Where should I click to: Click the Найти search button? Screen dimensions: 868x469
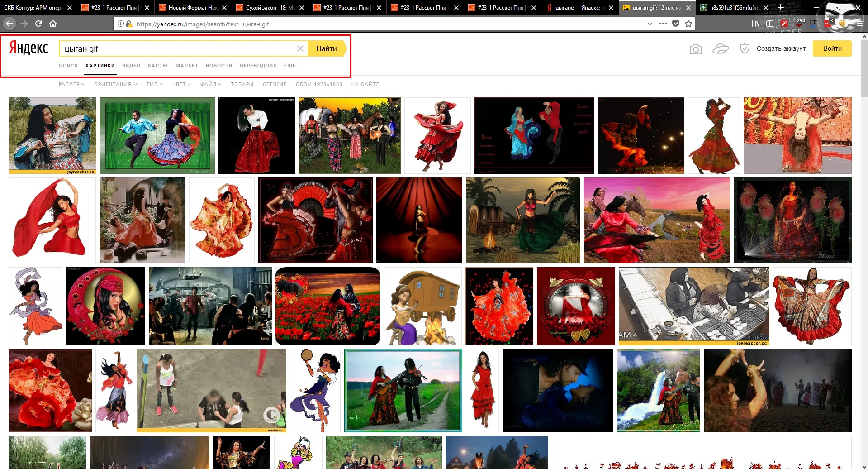coord(327,48)
